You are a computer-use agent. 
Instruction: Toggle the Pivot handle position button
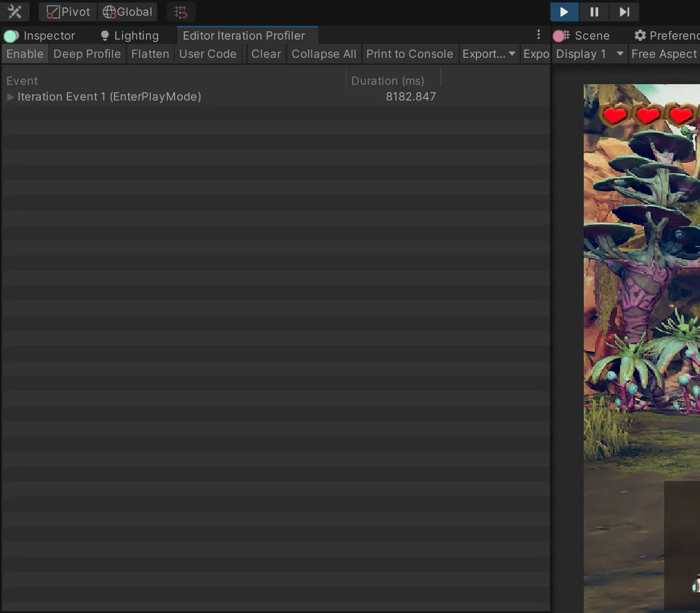67,11
